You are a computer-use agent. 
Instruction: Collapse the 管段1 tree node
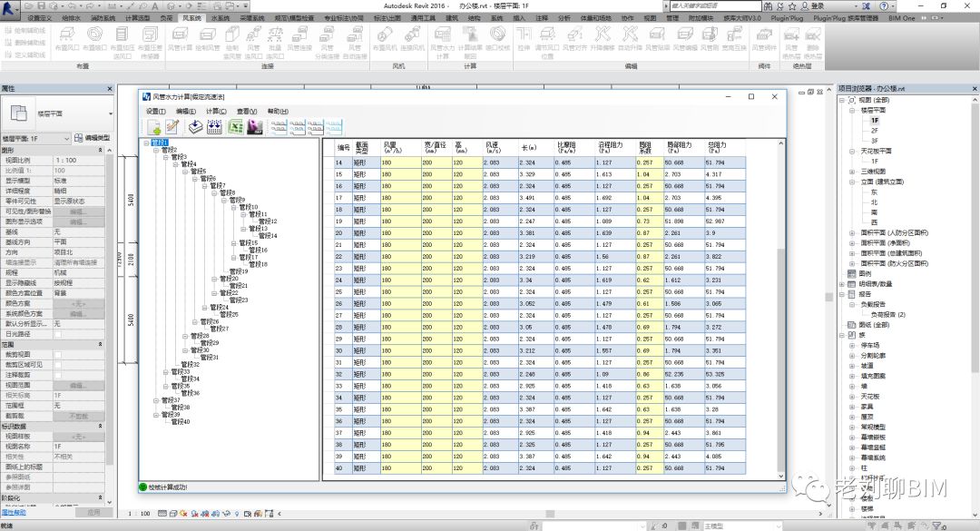pyautogui.click(x=146, y=143)
